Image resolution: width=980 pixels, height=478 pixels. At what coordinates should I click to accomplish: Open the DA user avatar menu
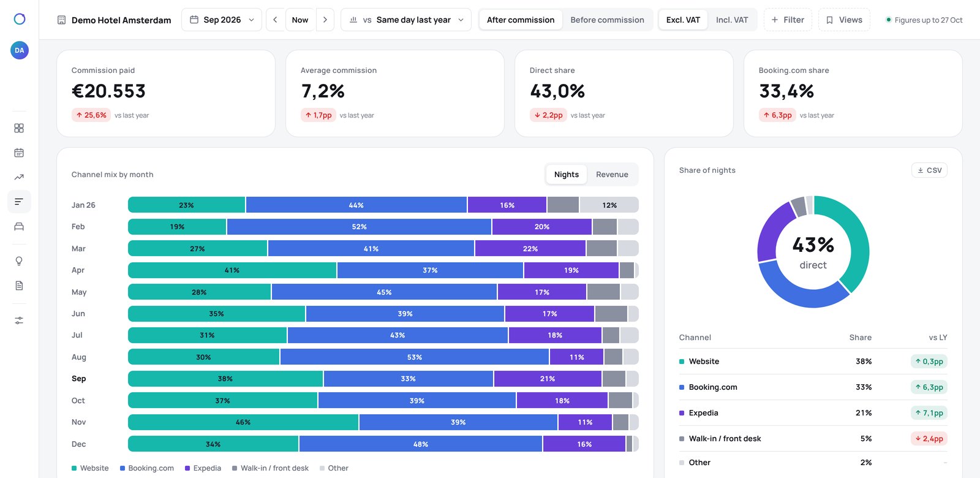20,50
